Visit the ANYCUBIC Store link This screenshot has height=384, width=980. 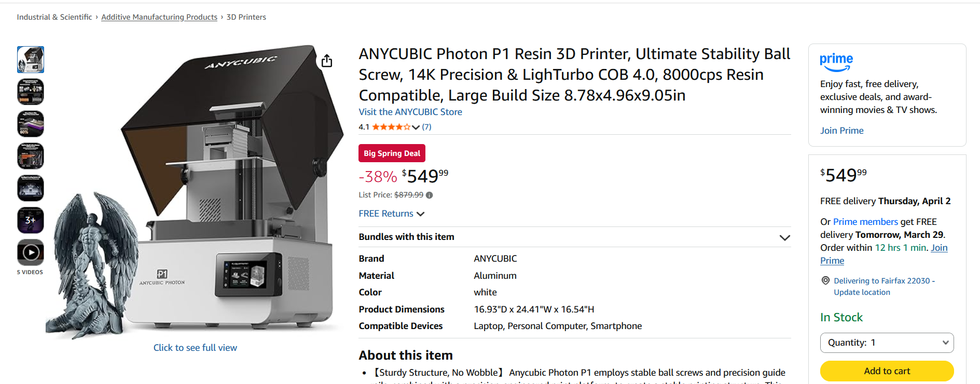tap(410, 112)
